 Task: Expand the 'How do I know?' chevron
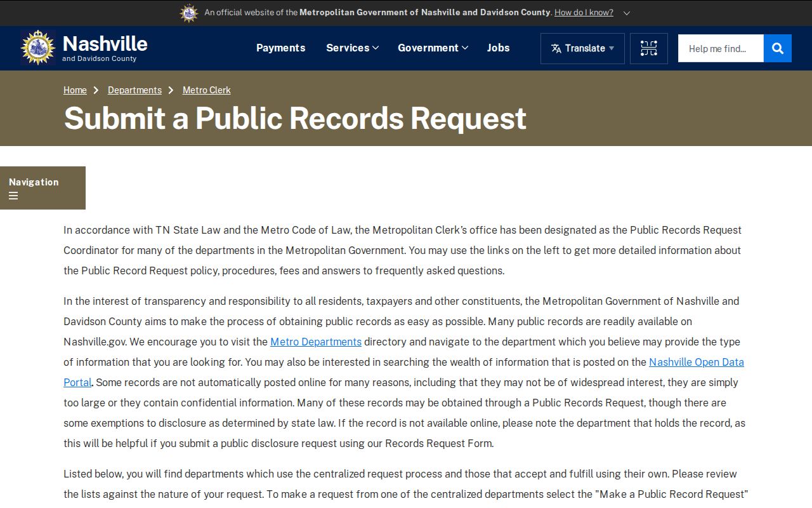(627, 13)
